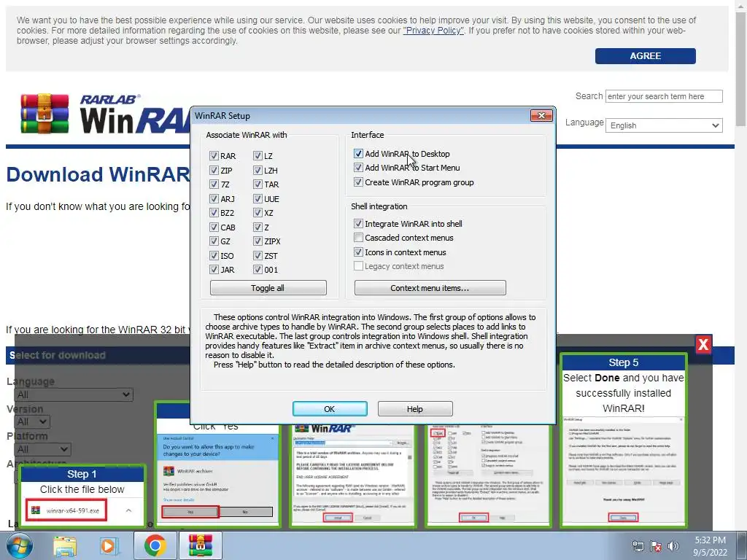Expand the Version filter dropdown
Screen dimensions: 747x560
tap(32, 421)
